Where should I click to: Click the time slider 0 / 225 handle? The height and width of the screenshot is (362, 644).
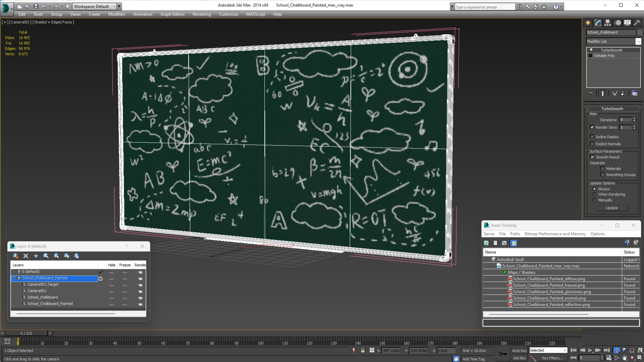click(26, 333)
